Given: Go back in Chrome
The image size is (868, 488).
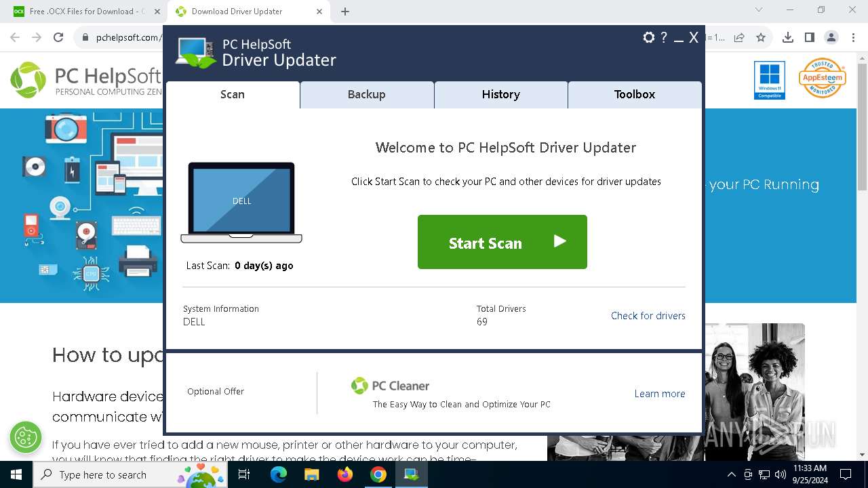Looking at the screenshot, I should tap(15, 38).
